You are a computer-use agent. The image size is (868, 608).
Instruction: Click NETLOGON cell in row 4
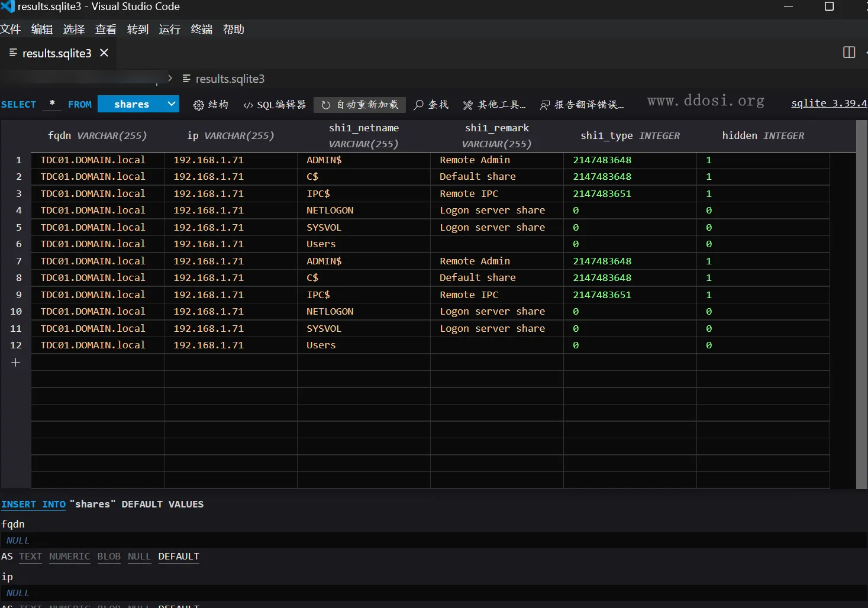tap(364, 210)
